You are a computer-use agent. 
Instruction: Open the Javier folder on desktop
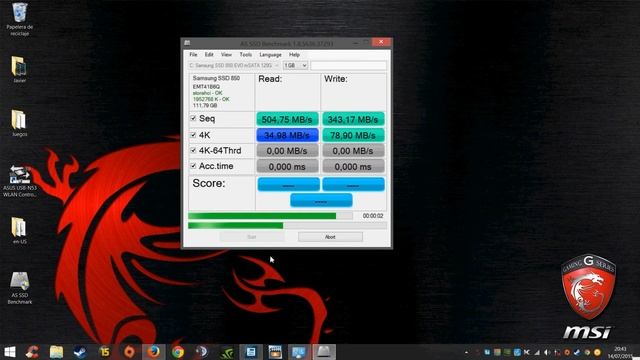[19, 69]
